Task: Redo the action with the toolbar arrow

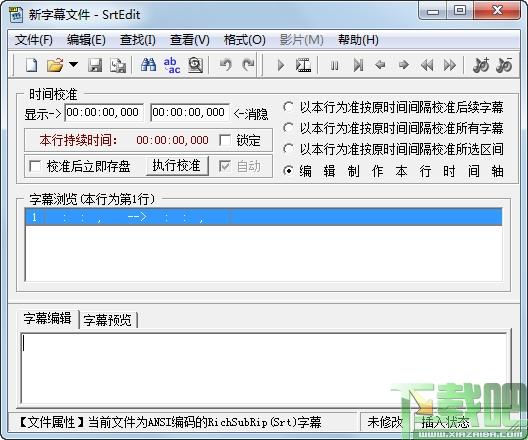Action: (x=249, y=65)
